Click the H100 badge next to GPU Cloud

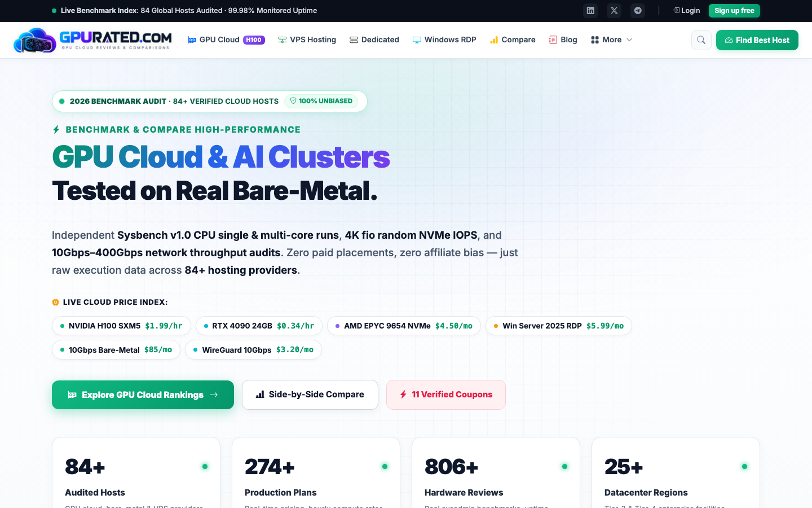(254, 40)
